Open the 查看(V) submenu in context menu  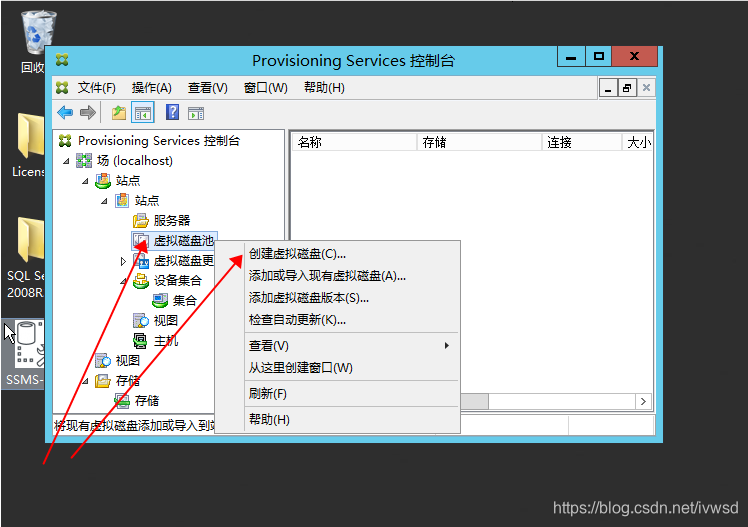[x=268, y=346]
